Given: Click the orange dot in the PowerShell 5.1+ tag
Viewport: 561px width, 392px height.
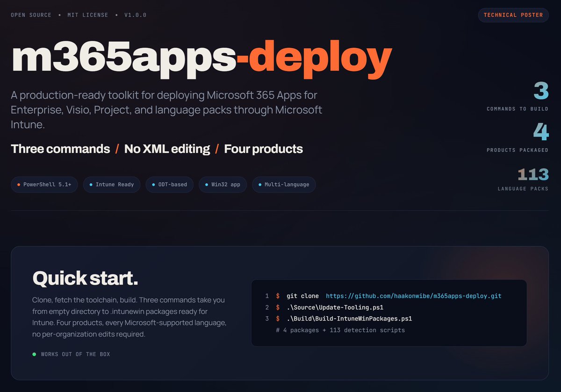Looking at the screenshot, I should pyautogui.click(x=19, y=185).
